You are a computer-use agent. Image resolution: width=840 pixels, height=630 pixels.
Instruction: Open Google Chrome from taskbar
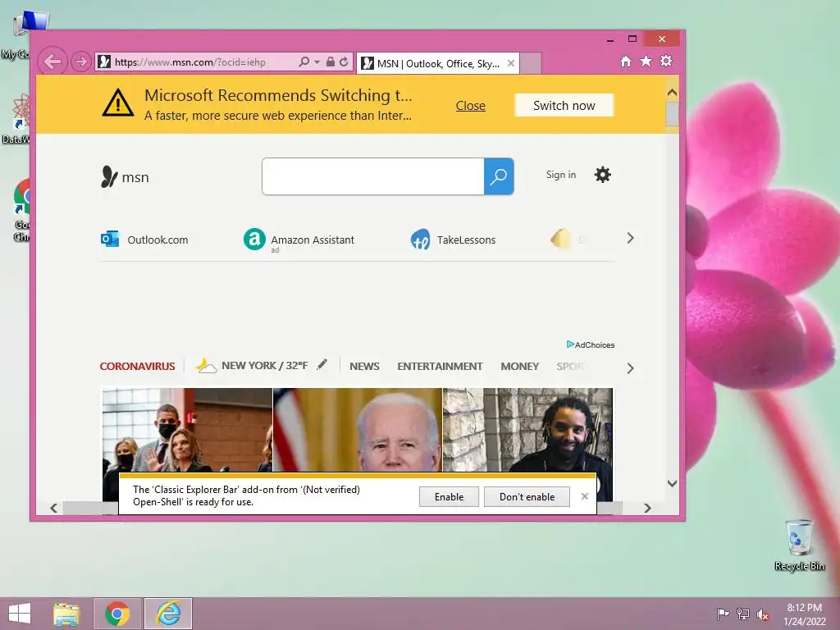click(x=117, y=614)
